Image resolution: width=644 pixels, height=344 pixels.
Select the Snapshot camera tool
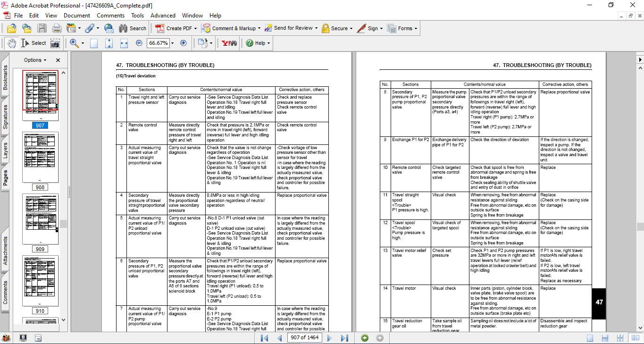(55, 43)
